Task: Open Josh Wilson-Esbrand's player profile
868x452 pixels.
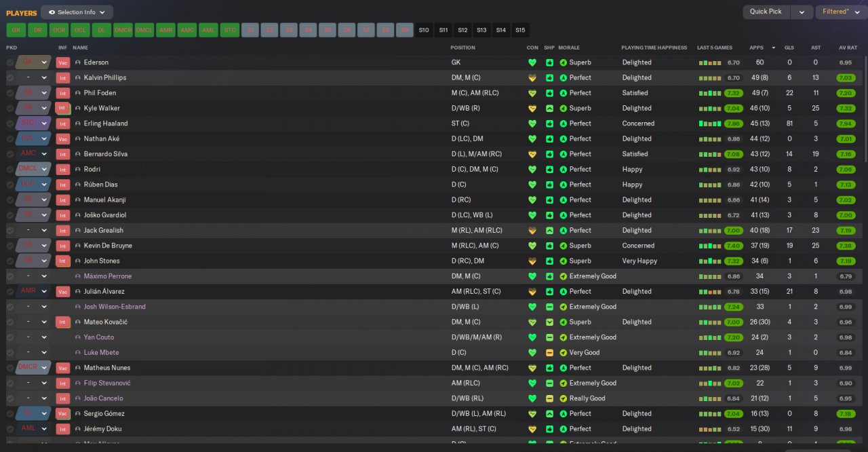Action: (115, 307)
